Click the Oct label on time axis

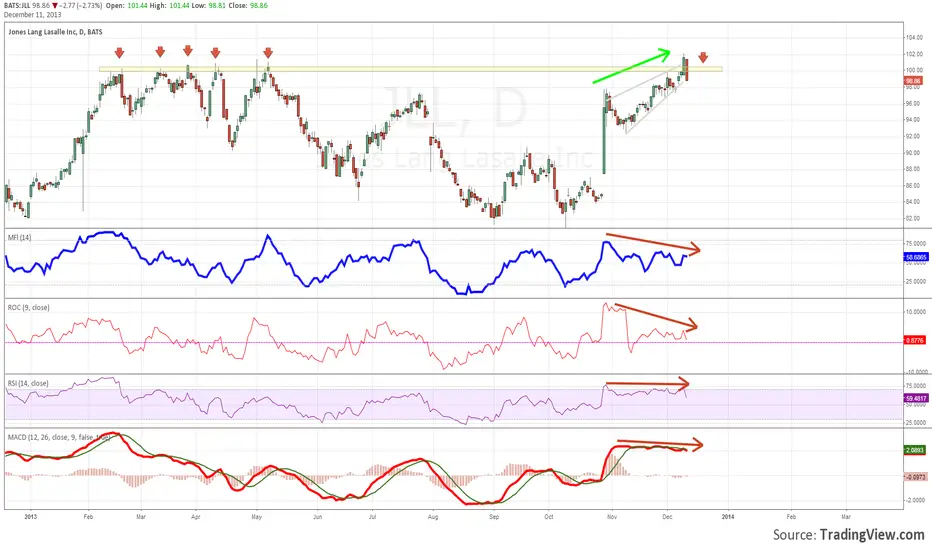549,517
